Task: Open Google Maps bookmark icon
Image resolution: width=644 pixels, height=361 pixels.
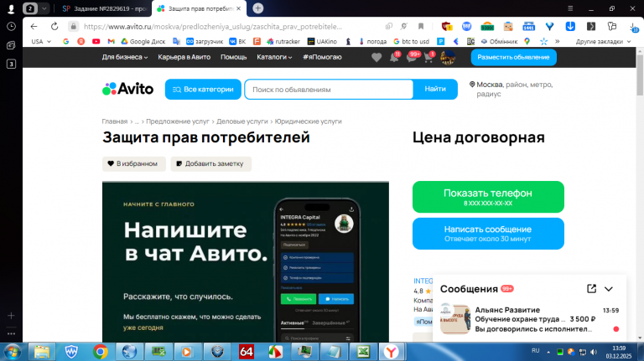Action: pos(527,41)
